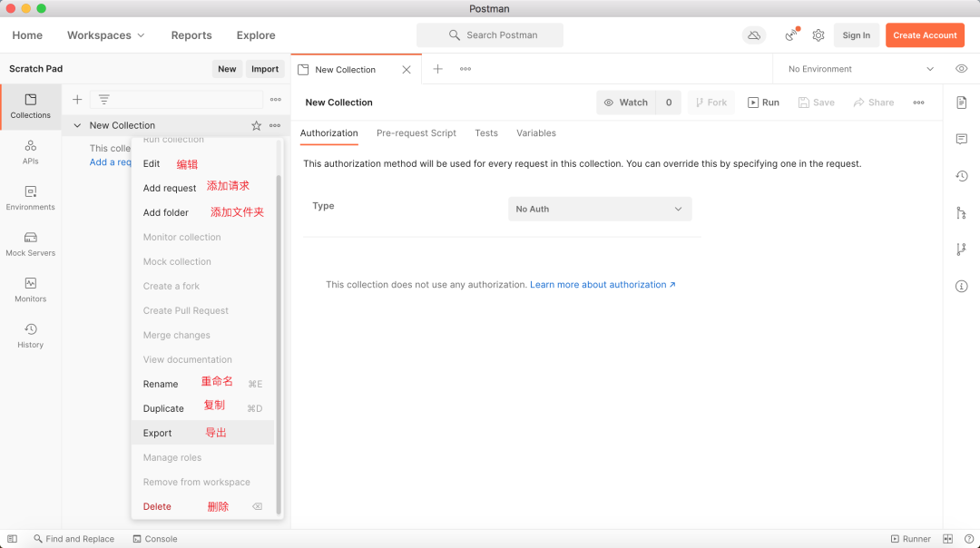The height and width of the screenshot is (548, 980).
Task: Open the Reports page
Action: 191,35
